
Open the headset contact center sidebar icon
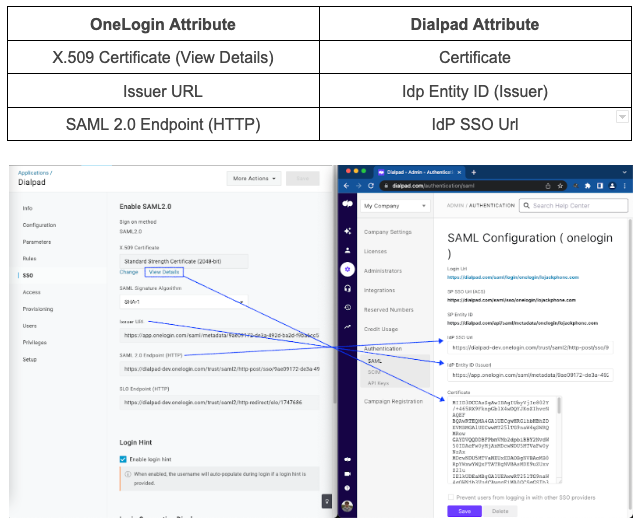point(347,288)
